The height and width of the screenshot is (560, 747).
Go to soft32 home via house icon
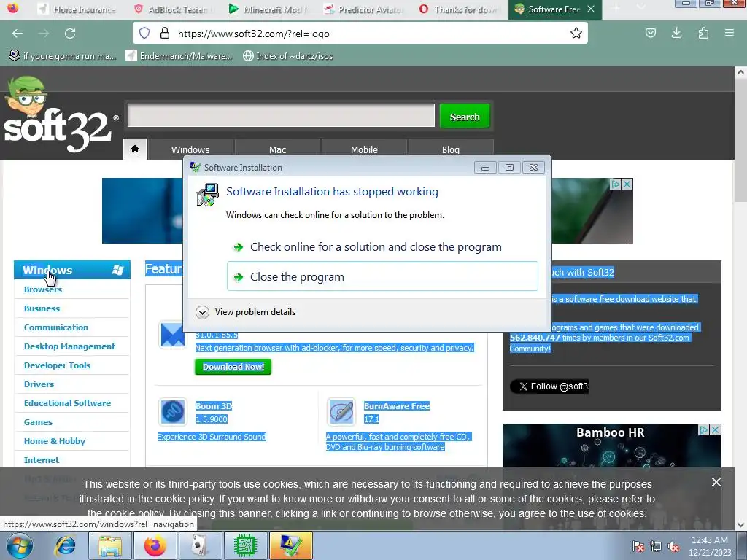(135, 149)
